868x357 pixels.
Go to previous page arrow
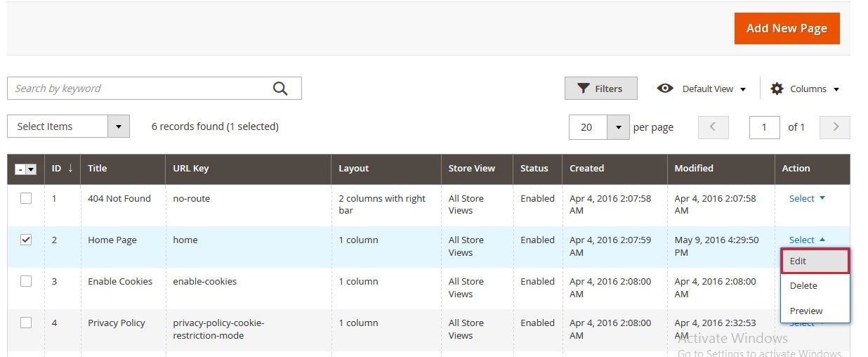[x=713, y=127]
